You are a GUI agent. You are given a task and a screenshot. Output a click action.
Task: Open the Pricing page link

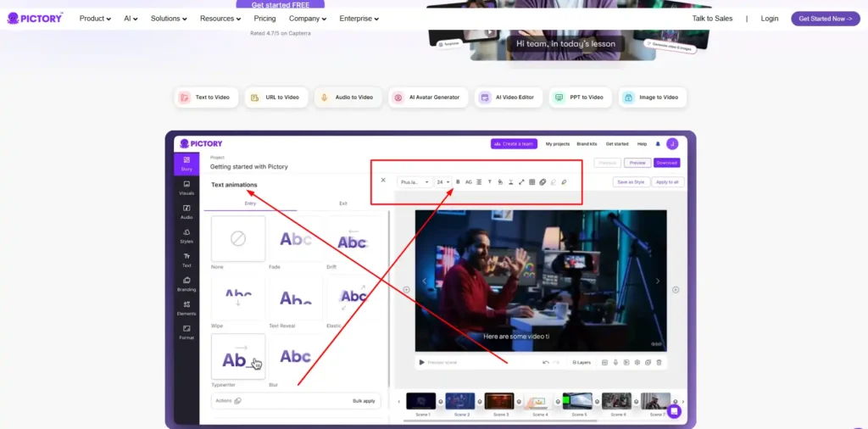[264, 19]
